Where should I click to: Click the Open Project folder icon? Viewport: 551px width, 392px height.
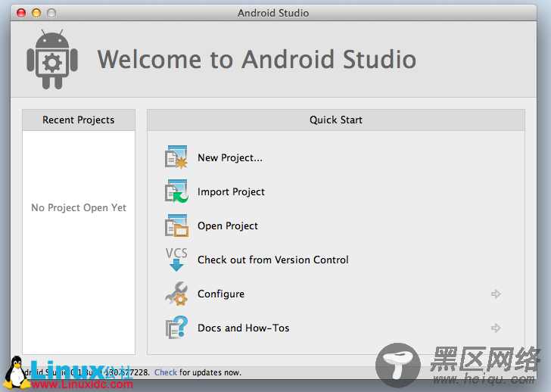point(176,226)
